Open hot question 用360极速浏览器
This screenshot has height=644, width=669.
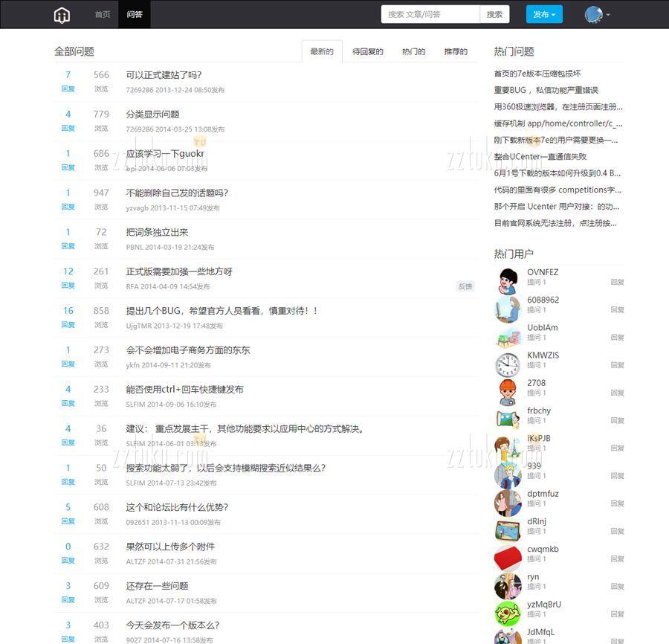click(x=558, y=106)
